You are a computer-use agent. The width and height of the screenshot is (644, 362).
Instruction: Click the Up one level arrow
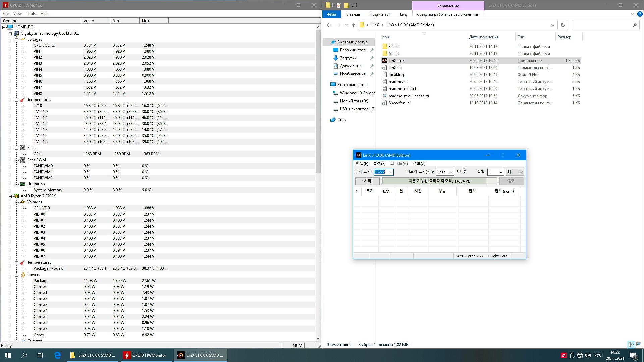click(353, 25)
